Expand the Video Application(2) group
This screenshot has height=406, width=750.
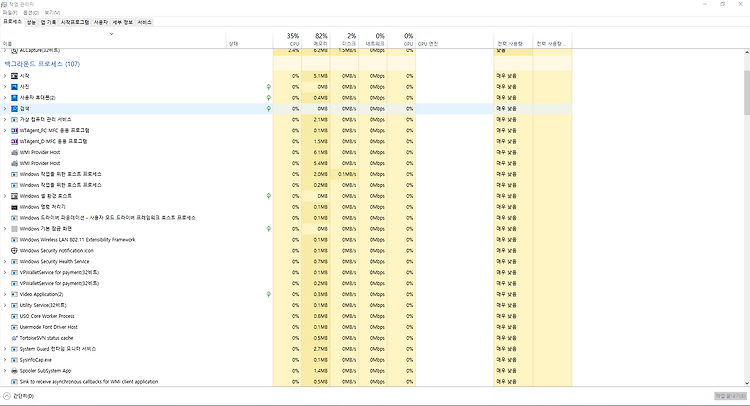tap(5, 295)
